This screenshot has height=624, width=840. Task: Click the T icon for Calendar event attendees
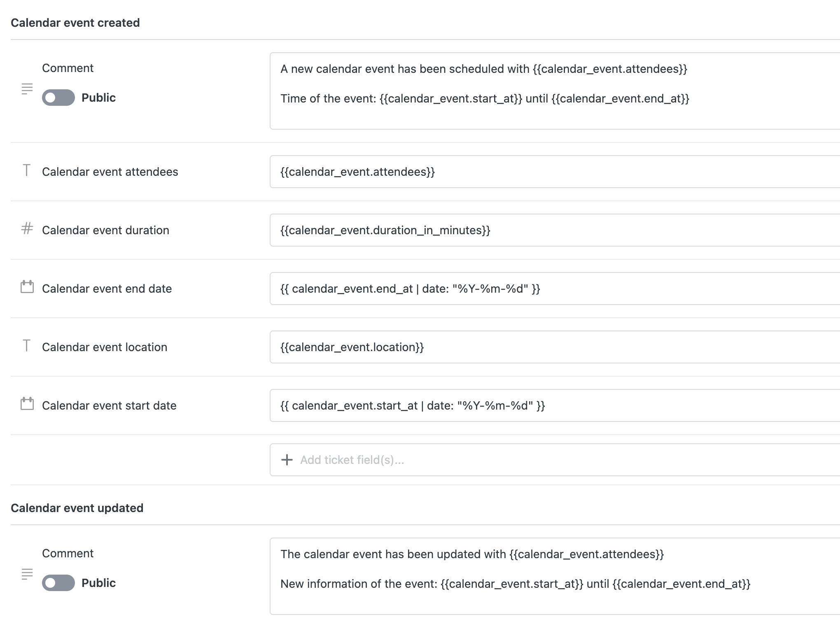pyautogui.click(x=26, y=170)
